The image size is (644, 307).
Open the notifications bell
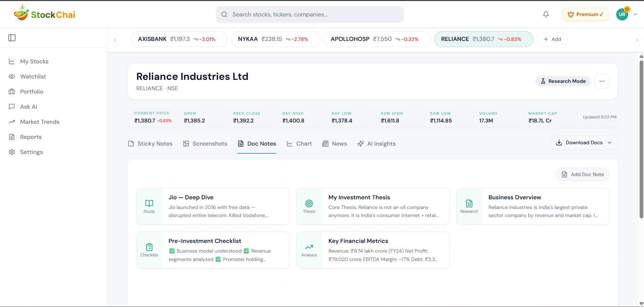pyautogui.click(x=545, y=14)
